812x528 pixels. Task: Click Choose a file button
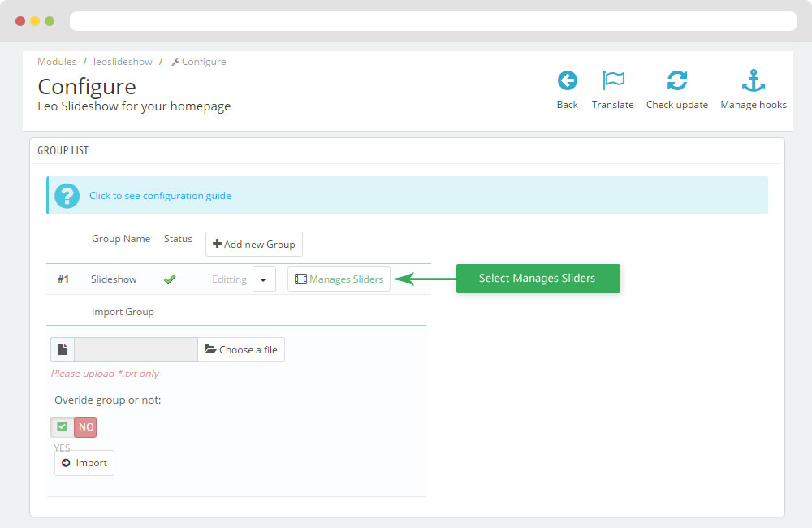(241, 350)
